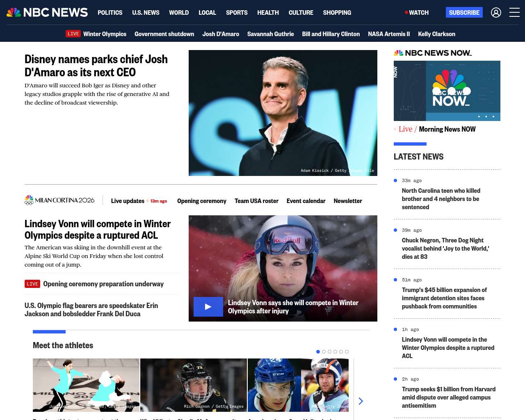
Task: Select the second carousel pagination dot
Action: [324, 352]
